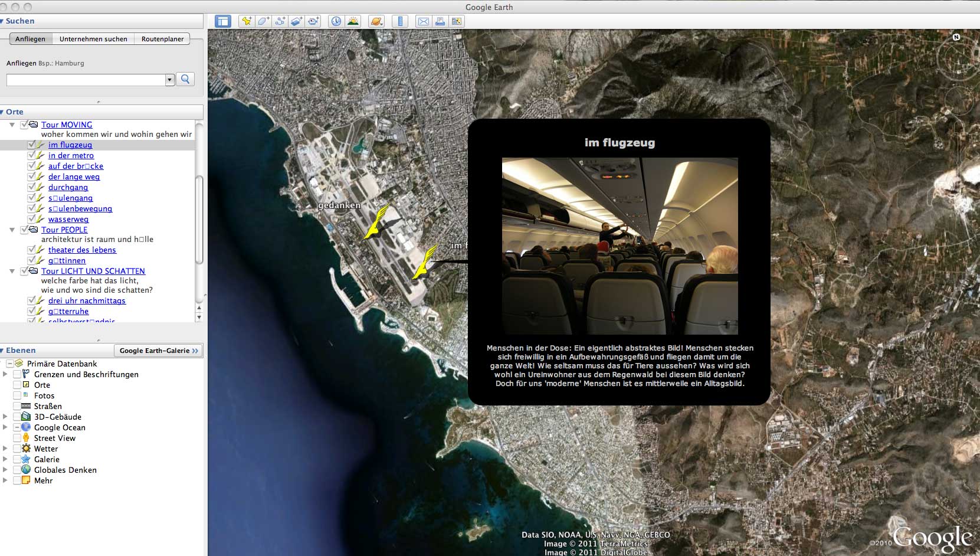Toggle the sidebar visibility button in toolbar
Viewport: 980px width, 556px height.
pos(223,21)
